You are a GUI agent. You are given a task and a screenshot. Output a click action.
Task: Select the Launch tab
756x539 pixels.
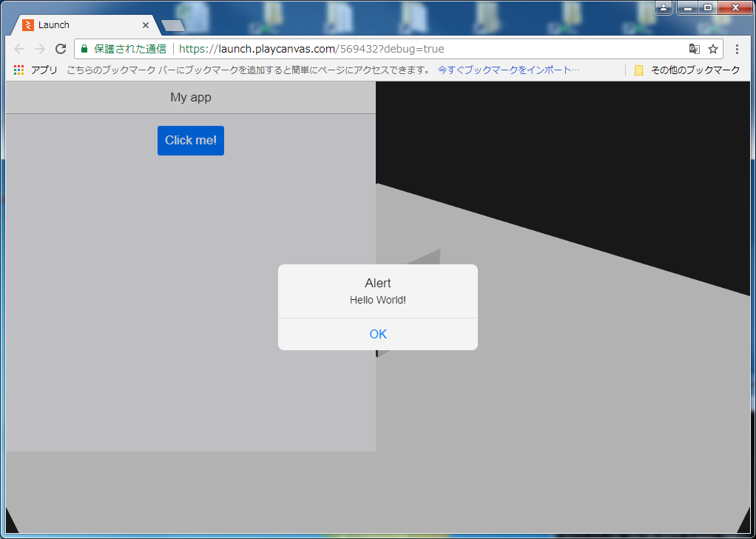click(x=86, y=25)
